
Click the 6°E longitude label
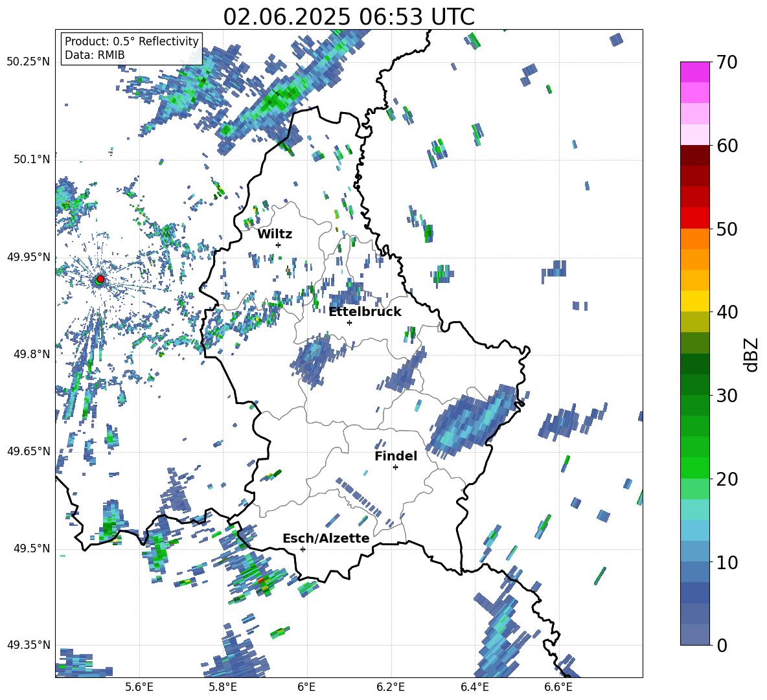[306, 688]
